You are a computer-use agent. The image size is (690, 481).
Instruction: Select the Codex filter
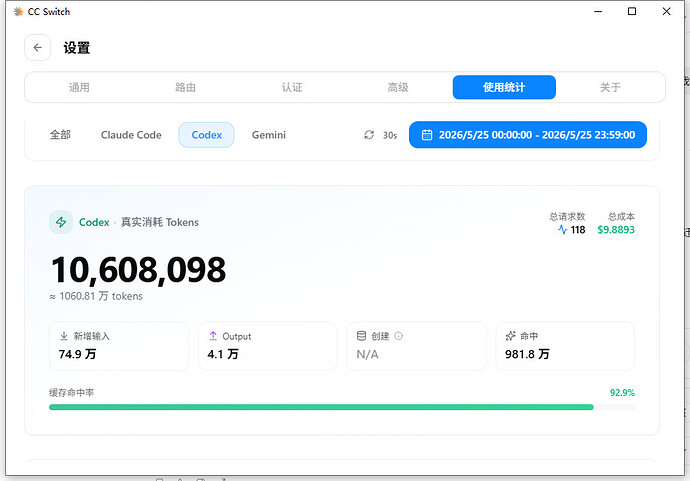(x=206, y=135)
